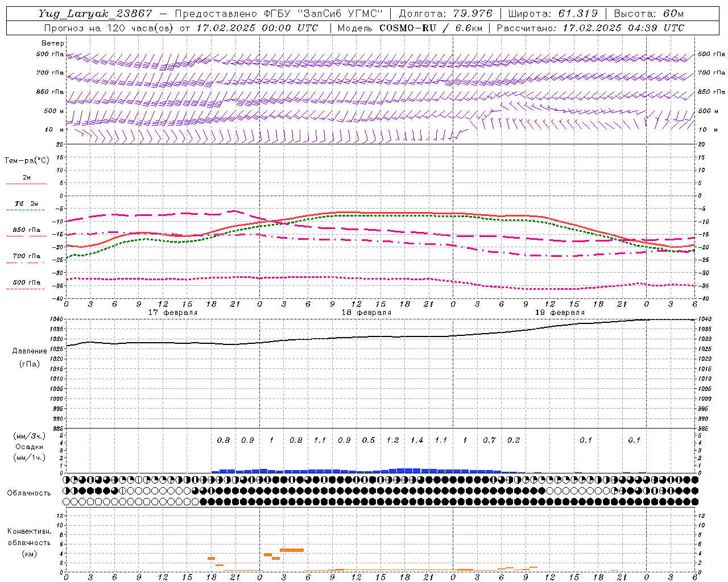Click the precipitation value 1.2
728x582 pixels.
pyautogui.click(x=392, y=440)
